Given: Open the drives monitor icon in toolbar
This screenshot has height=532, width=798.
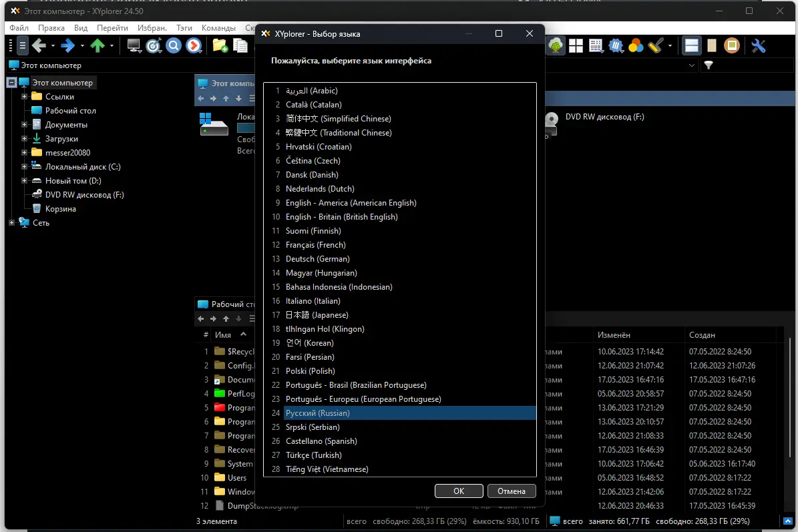Looking at the screenshot, I should pos(134,46).
